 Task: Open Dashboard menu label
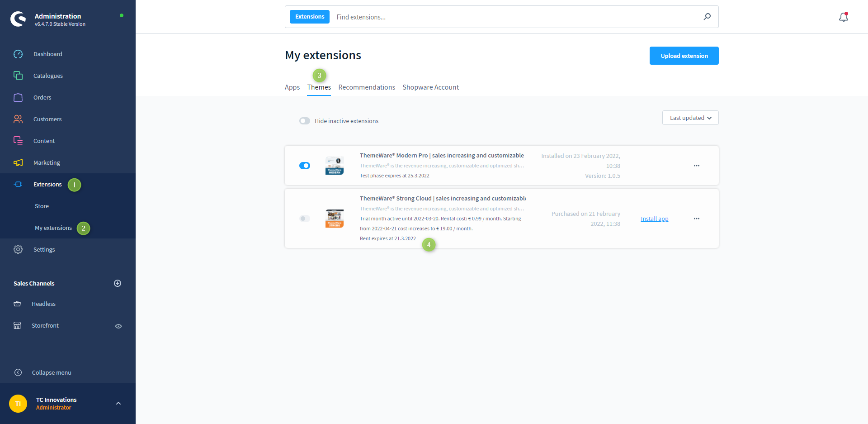pyautogui.click(x=48, y=54)
